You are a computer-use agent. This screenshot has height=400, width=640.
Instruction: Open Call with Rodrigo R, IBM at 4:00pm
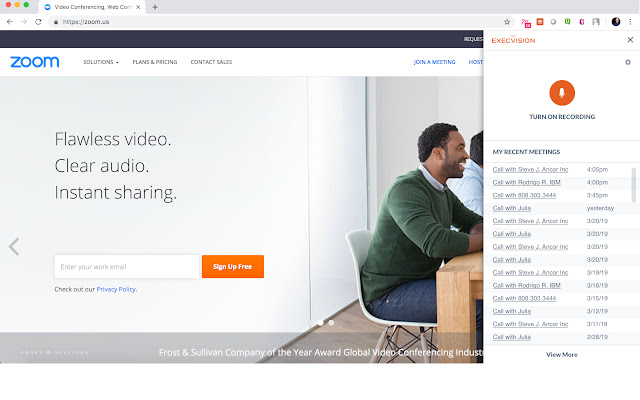tap(527, 182)
